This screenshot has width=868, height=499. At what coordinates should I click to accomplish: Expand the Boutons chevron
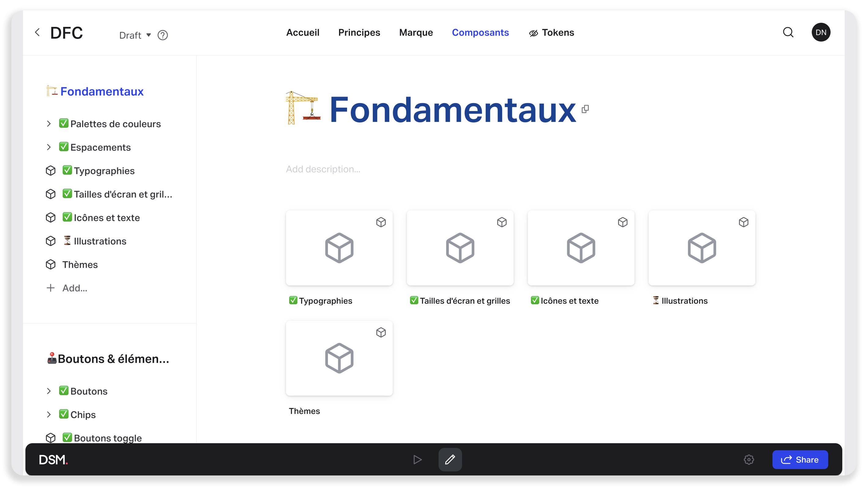point(49,391)
